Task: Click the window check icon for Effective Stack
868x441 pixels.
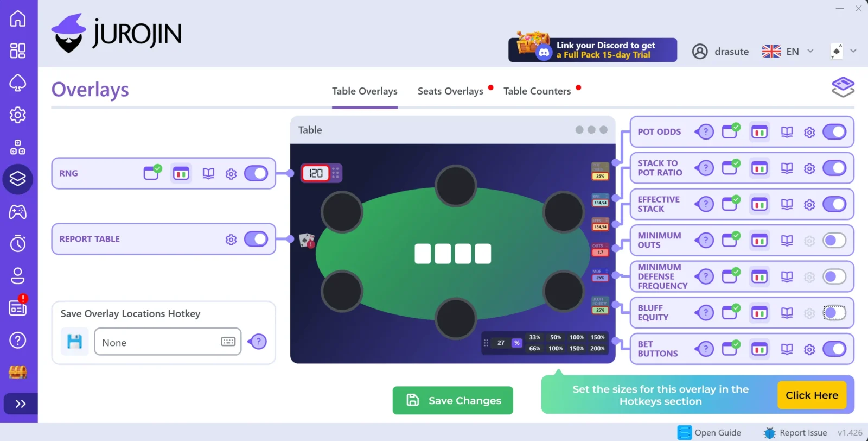Action: [x=731, y=204]
